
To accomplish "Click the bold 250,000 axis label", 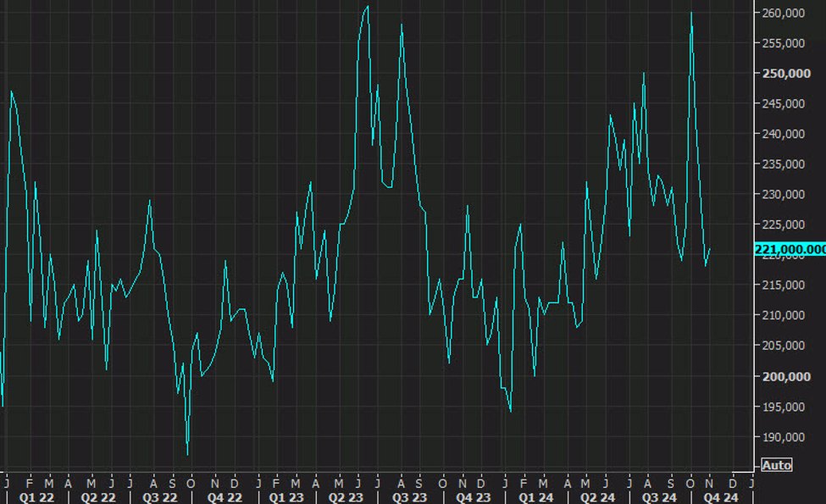I will pyautogui.click(x=786, y=73).
